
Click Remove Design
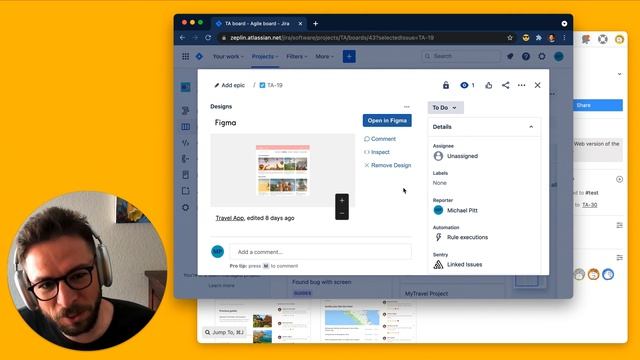tap(387, 165)
